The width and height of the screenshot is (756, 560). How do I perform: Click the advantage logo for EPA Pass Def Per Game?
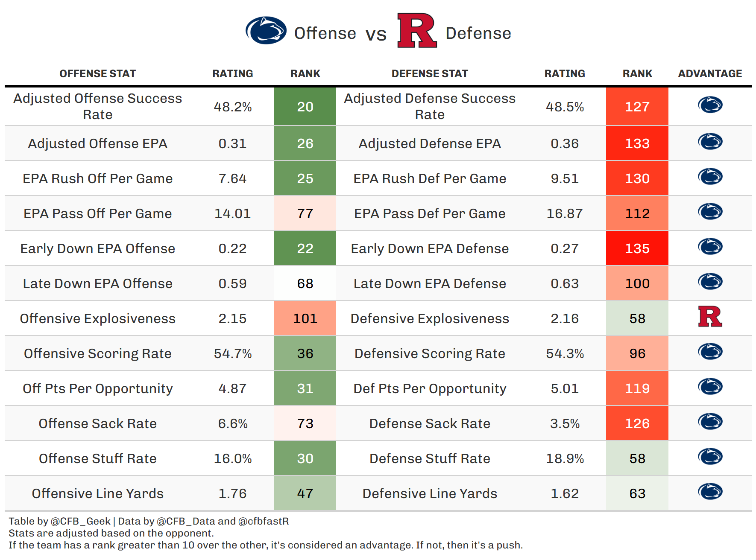tap(710, 212)
